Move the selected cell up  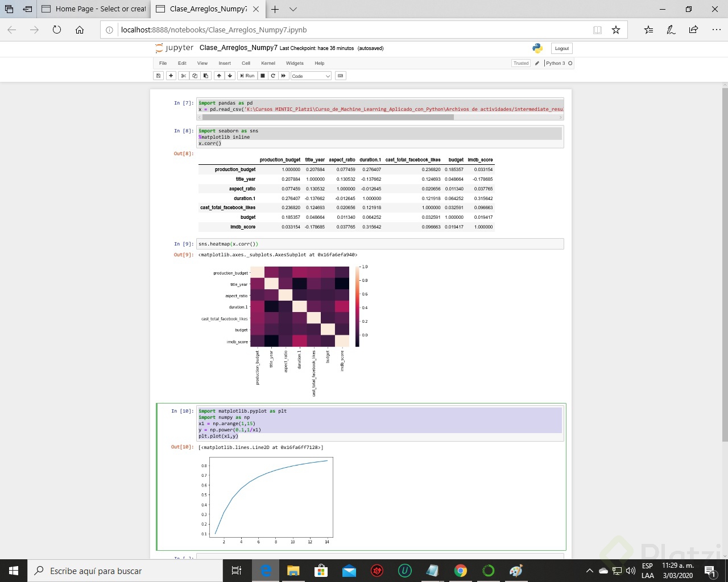tap(219, 75)
